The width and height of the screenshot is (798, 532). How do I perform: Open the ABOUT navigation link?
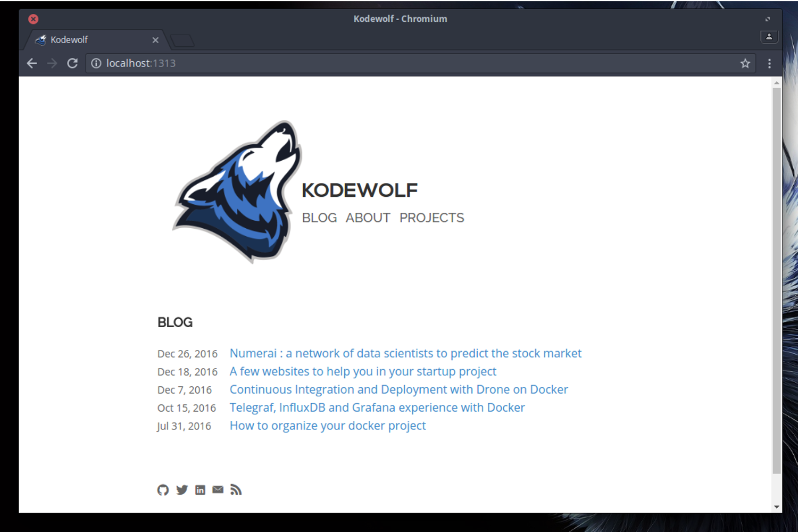pos(368,218)
